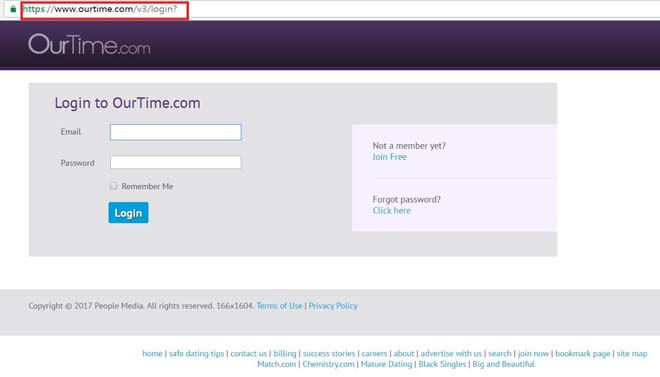This screenshot has width=660, height=377.
Task: Open Big and Beautiful footer link
Action: (x=503, y=364)
